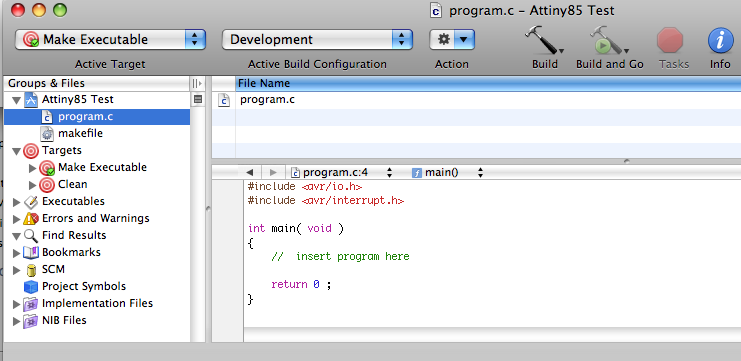Image resolution: width=741 pixels, height=361 pixels.
Task: Select the Project Symbols item
Action: [x=84, y=286]
